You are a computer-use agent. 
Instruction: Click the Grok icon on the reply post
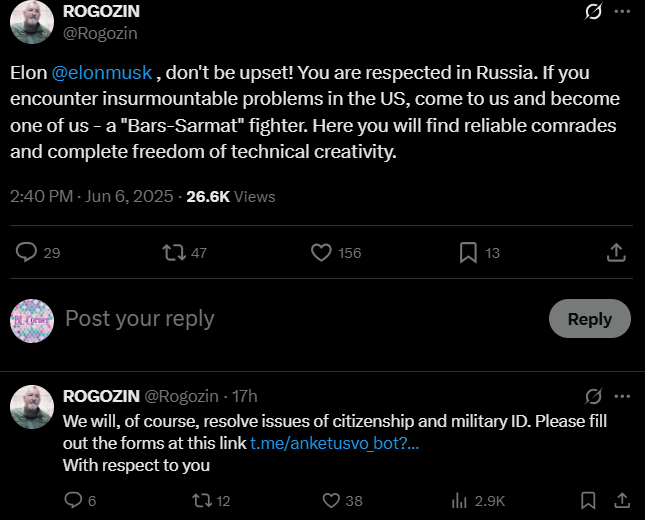[x=593, y=396]
